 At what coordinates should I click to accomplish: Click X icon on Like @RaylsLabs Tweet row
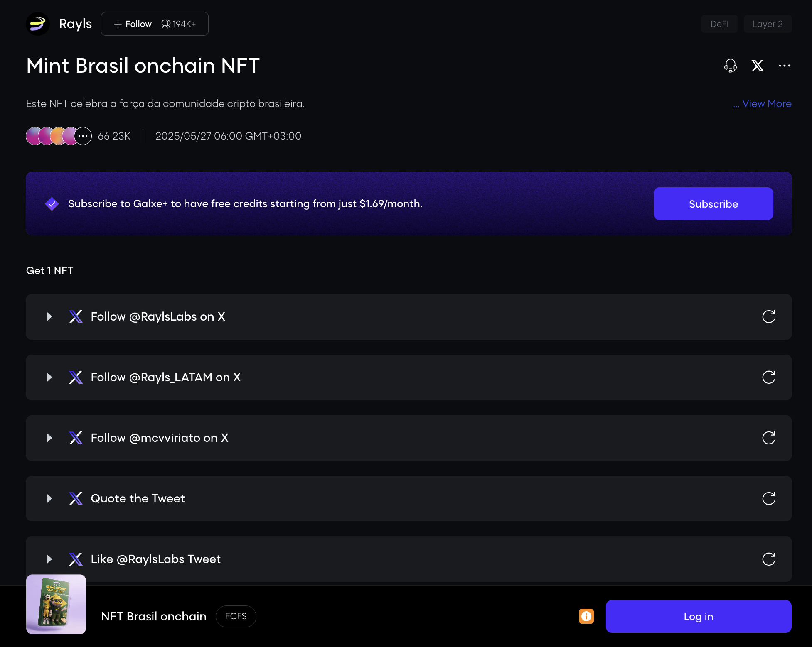click(76, 559)
